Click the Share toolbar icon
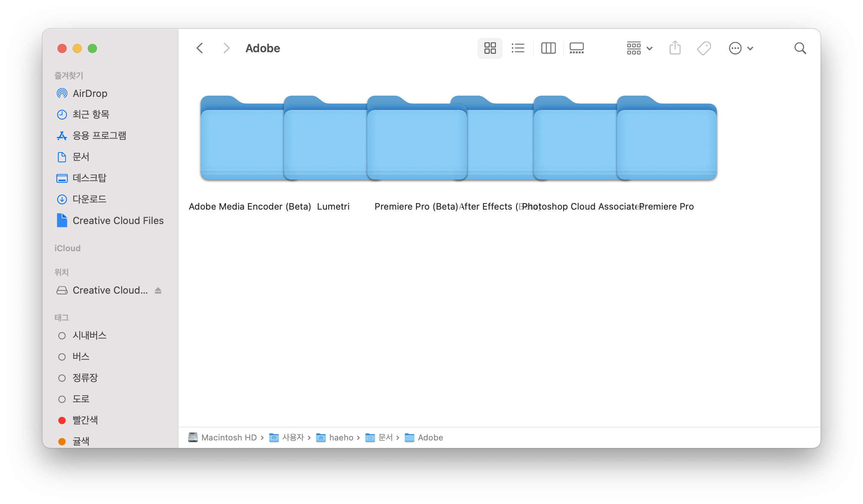The height and width of the screenshot is (504, 863). pyautogui.click(x=675, y=48)
